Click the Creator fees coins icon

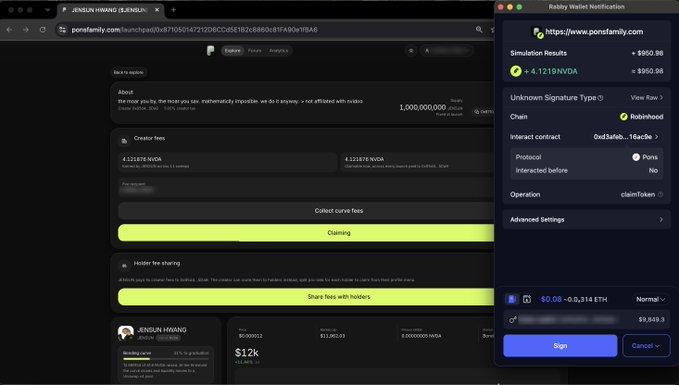click(124, 141)
